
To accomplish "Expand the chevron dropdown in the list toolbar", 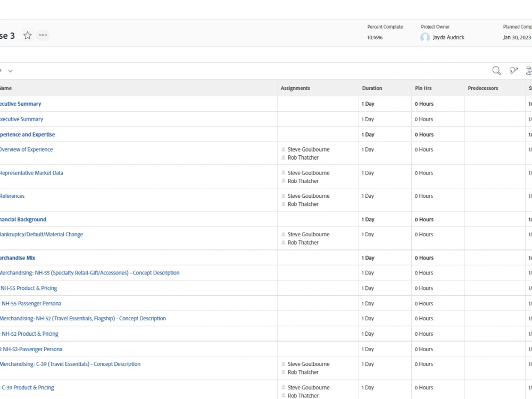I will click(11, 71).
